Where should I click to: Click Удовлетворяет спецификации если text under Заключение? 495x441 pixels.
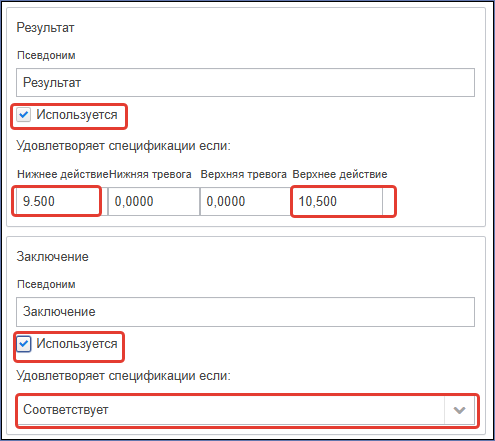point(124,376)
